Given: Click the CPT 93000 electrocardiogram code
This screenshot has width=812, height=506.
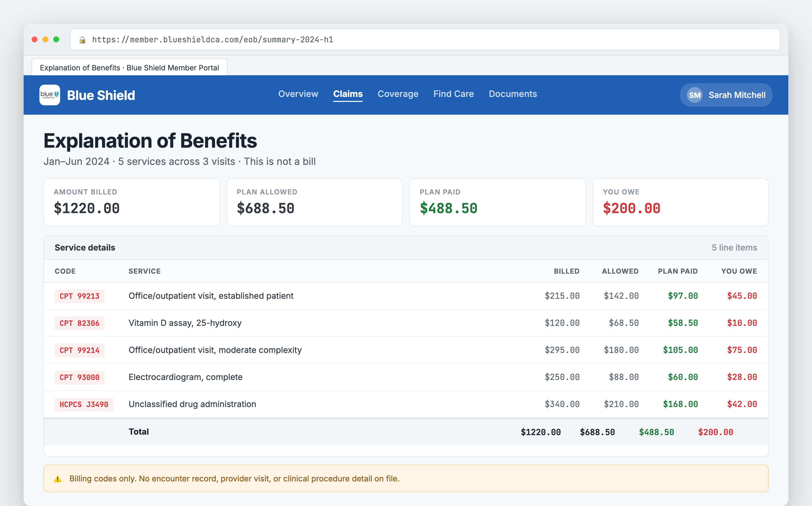Looking at the screenshot, I should tap(79, 377).
